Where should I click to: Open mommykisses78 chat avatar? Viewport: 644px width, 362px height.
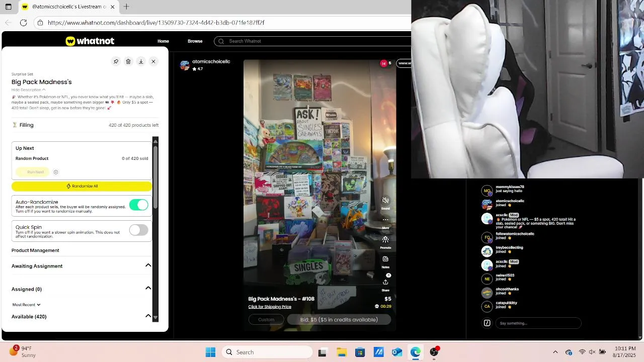(487, 191)
